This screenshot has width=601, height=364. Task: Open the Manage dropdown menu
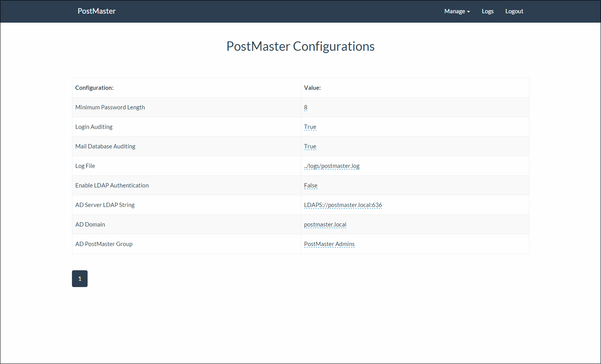coord(457,11)
